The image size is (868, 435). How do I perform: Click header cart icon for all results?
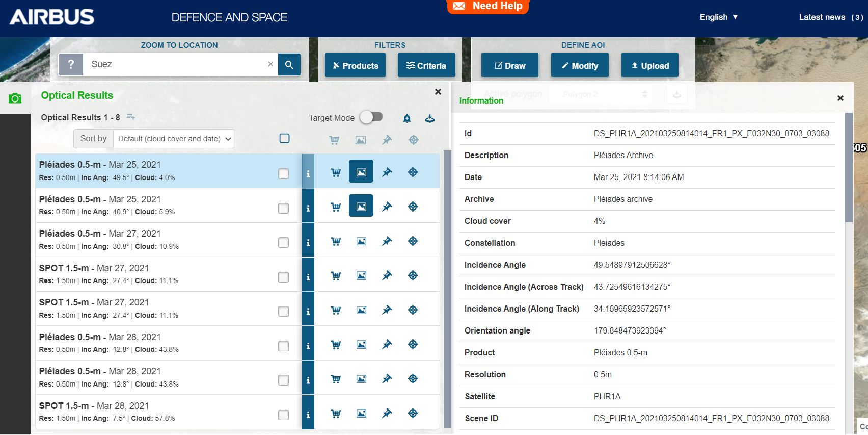coord(334,140)
